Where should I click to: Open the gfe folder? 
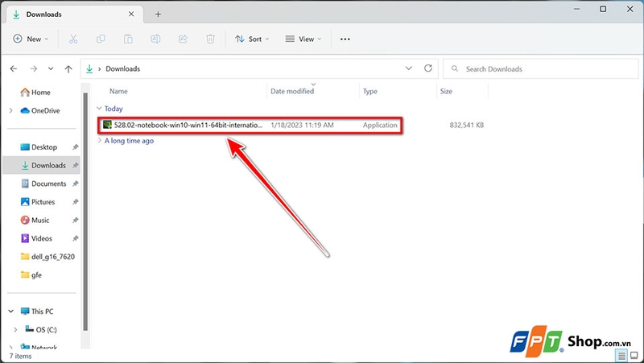point(31,274)
